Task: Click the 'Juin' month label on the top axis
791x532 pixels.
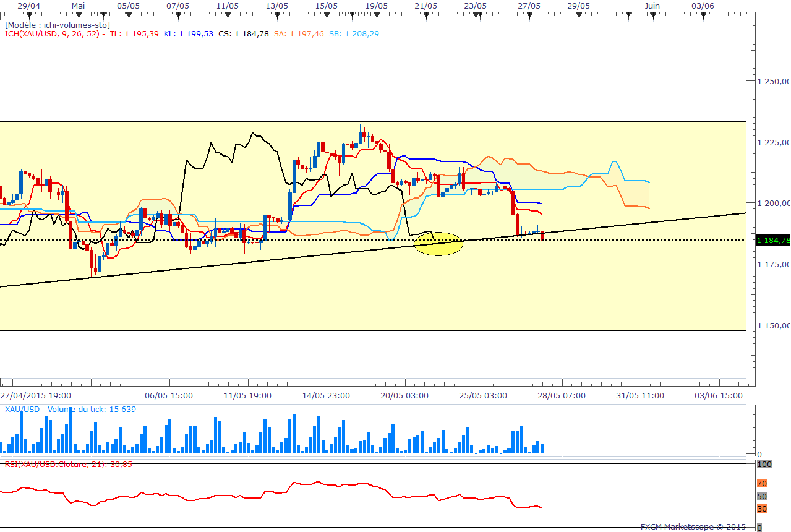Action: (x=652, y=5)
